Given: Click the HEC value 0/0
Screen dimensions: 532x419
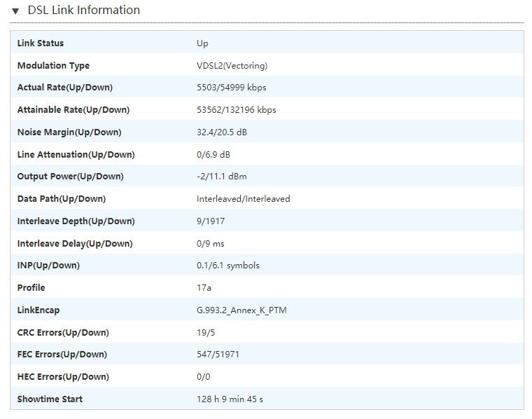Looking at the screenshot, I should (x=204, y=377).
